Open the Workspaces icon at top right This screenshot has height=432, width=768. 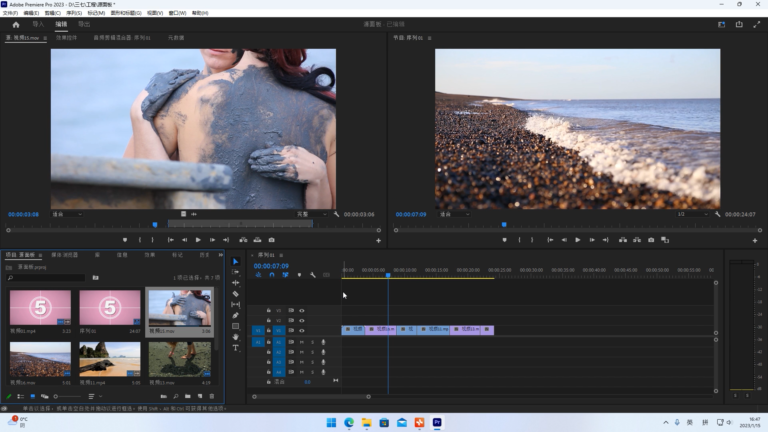pos(721,24)
